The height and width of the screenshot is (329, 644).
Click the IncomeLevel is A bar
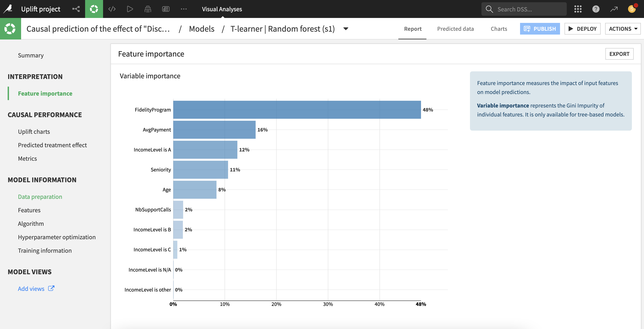tap(205, 149)
